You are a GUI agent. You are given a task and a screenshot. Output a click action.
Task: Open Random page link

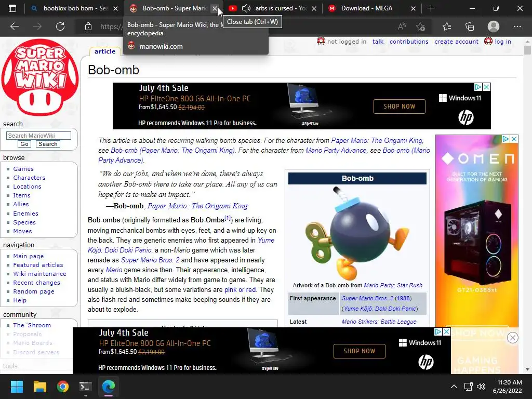[x=34, y=291]
